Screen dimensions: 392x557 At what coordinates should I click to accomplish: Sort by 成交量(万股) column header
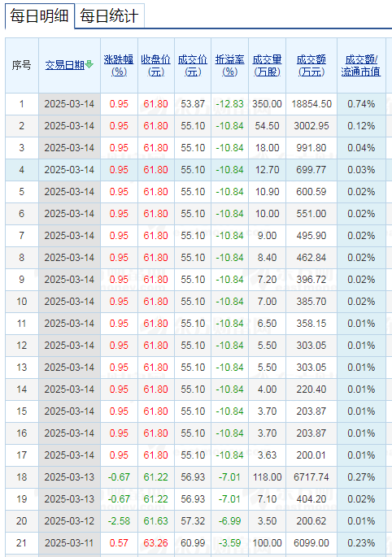267,65
